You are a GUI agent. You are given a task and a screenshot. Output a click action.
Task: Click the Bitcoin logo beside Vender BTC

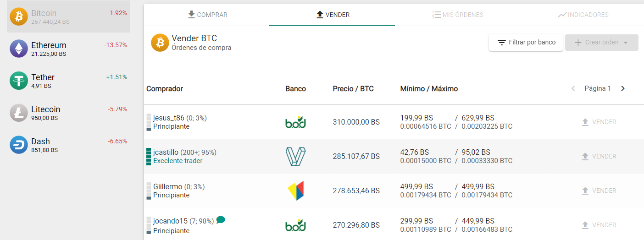point(160,43)
